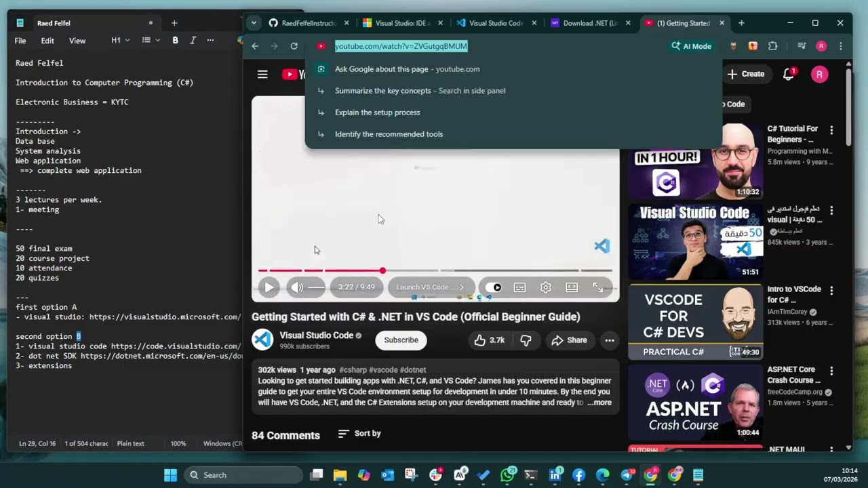Open the list style dropdown in Notepad
This screenshot has width=868, height=488.
click(x=151, y=41)
